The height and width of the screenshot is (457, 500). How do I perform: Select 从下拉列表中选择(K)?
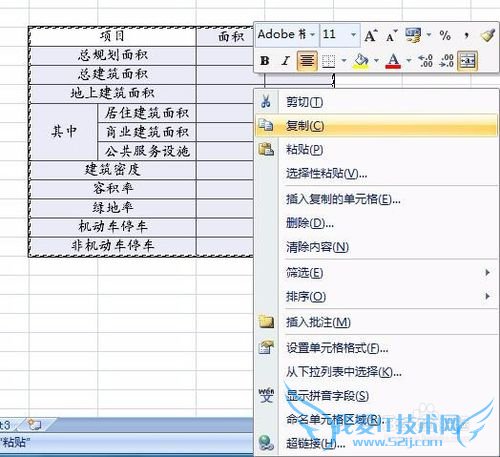pyautogui.click(x=376, y=372)
